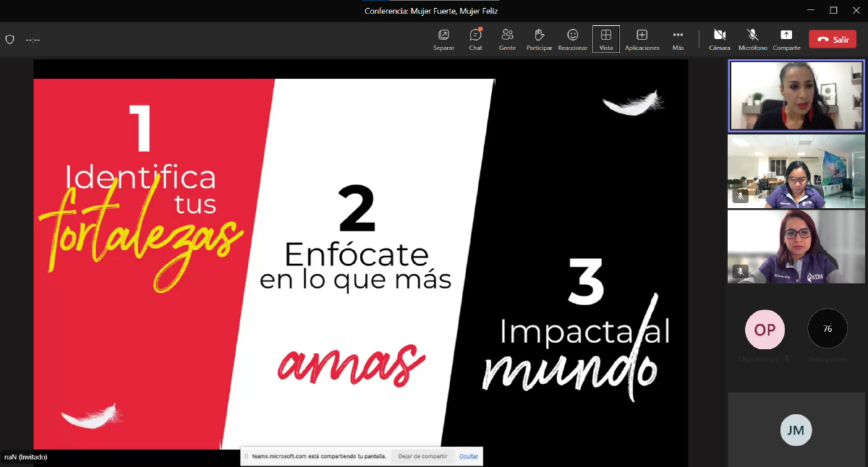This screenshot has width=868, height=467.
Task: Open Aplicaciones to add apps
Action: tap(642, 39)
